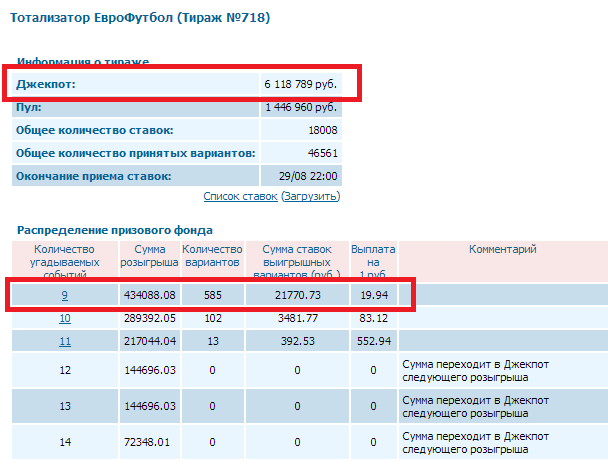The height and width of the screenshot is (469, 608).
Task: Click the prize sum '144696.03' in row 12
Action: (150, 370)
